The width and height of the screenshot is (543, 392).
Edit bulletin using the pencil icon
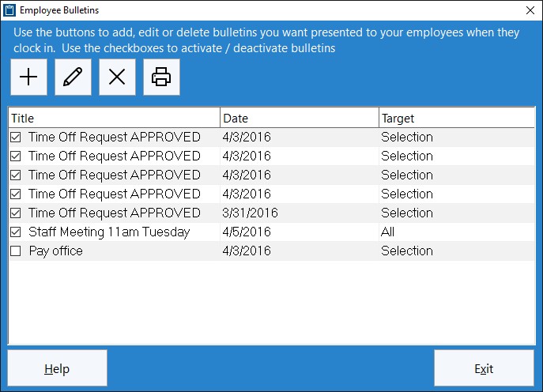pyautogui.click(x=73, y=77)
